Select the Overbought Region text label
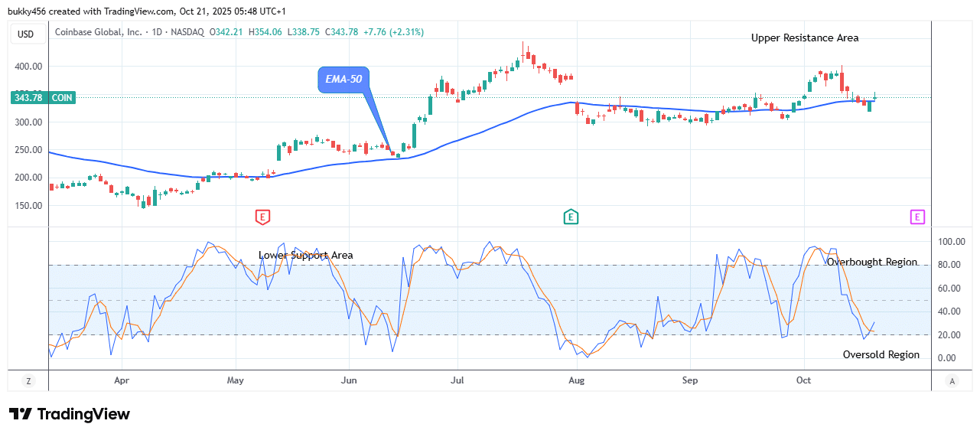Viewport: 980px width, 437px height. click(871, 262)
